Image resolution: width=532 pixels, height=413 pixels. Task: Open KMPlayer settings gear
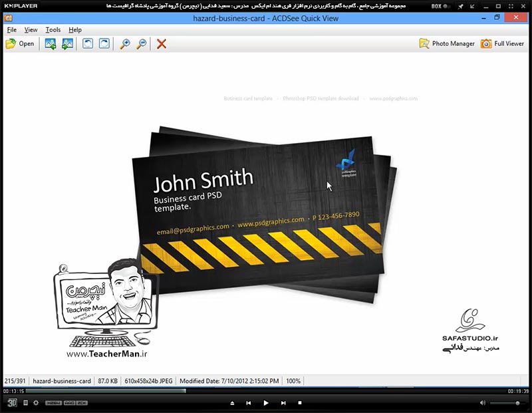point(36,403)
